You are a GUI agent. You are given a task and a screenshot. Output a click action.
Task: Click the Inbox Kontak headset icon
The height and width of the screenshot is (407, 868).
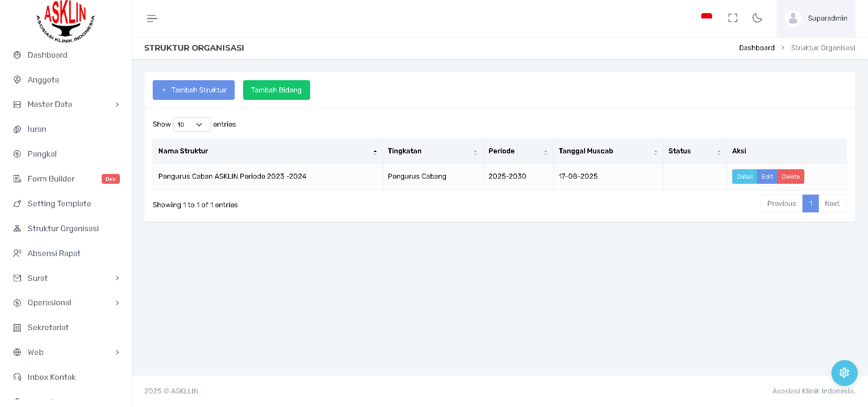pos(17,377)
